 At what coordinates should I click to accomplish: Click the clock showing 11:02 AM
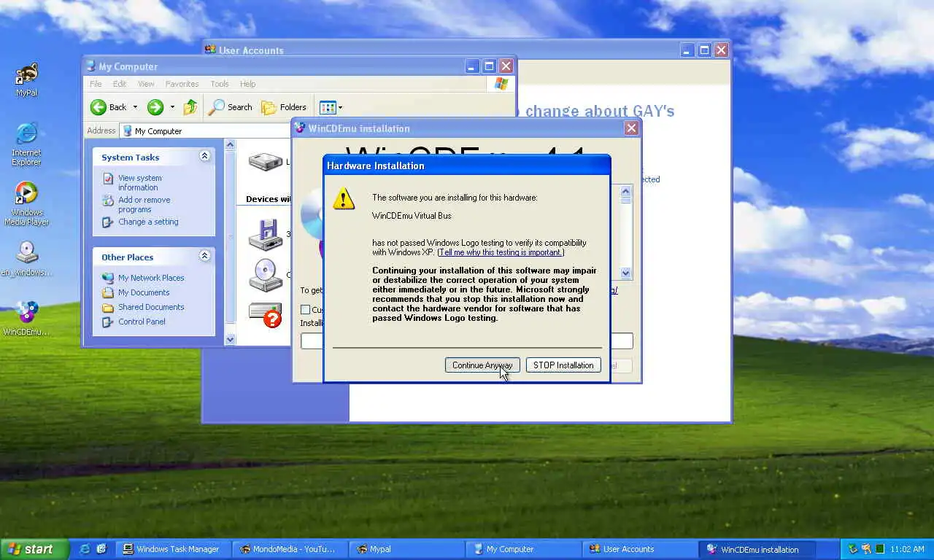click(907, 549)
